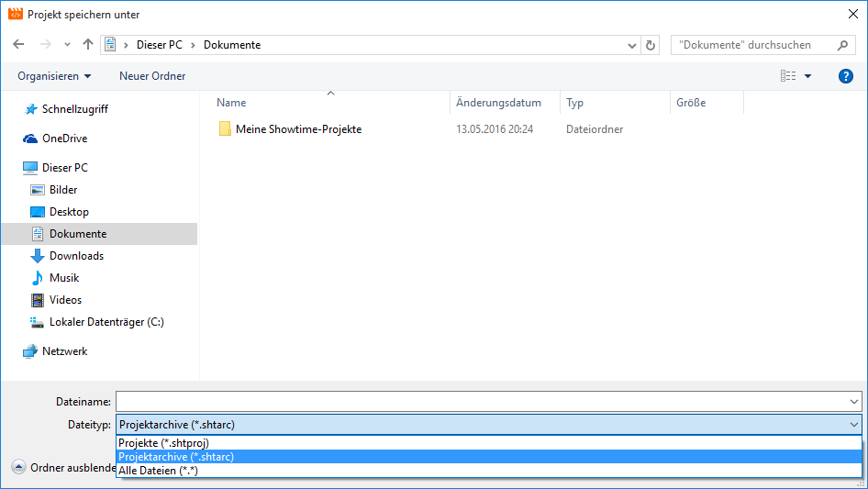Click the Dateiname text field
Screen dimensions: 868x489
[x=482, y=402]
